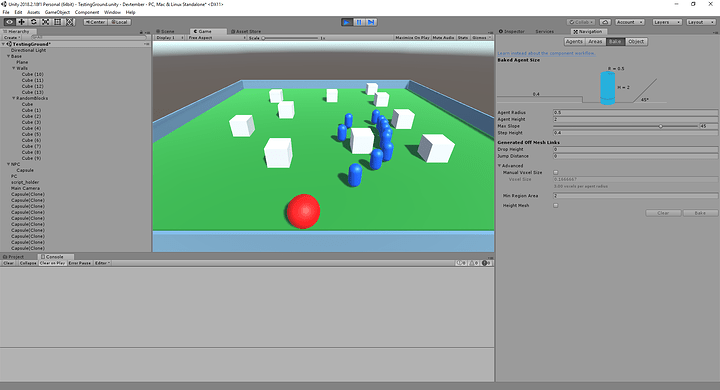
Task: Click the NavMesh Bake button
Action: tap(700, 213)
